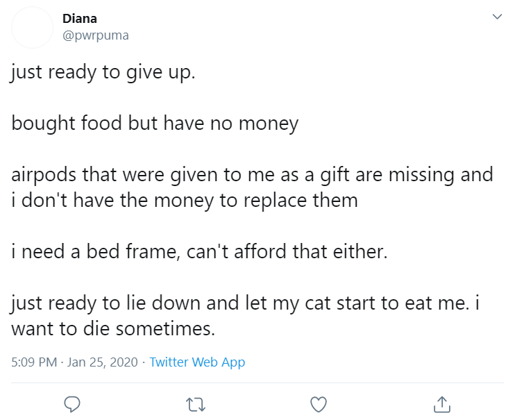
Task: Expand the tweet options chevron menu
Action: click(497, 17)
